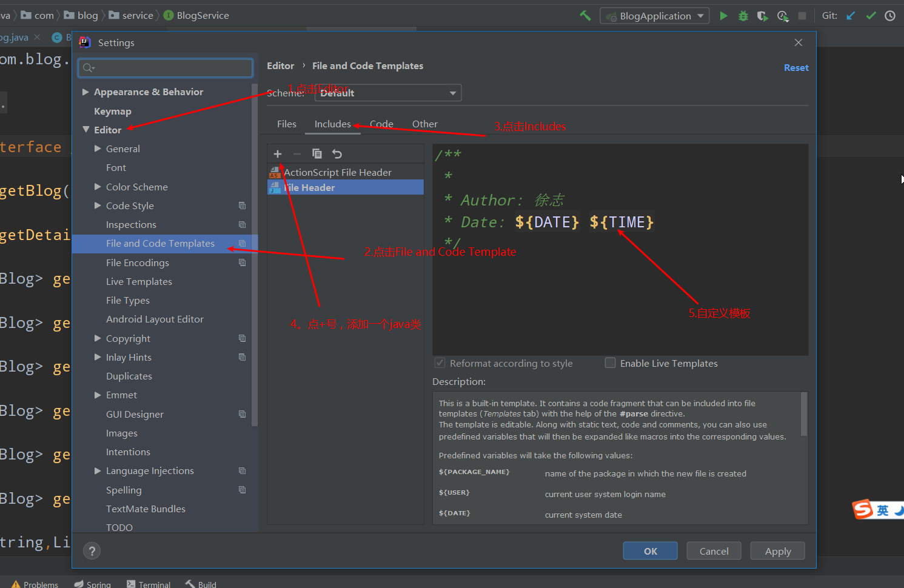Open the BlogApplication run configuration dropdown
Image resolution: width=904 pixels, height=588 pixels.
pos(655,16)
